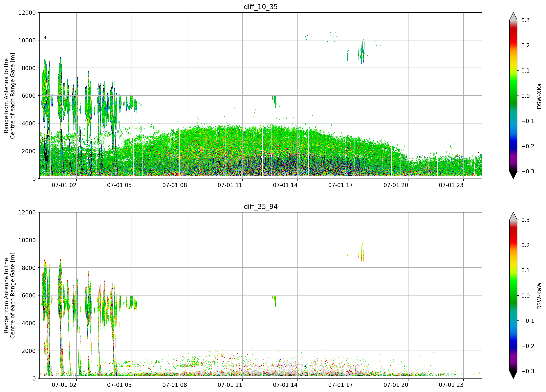
Task: Click the '07-01 05' tick under diff_10_35
Action: pos(120,185)
